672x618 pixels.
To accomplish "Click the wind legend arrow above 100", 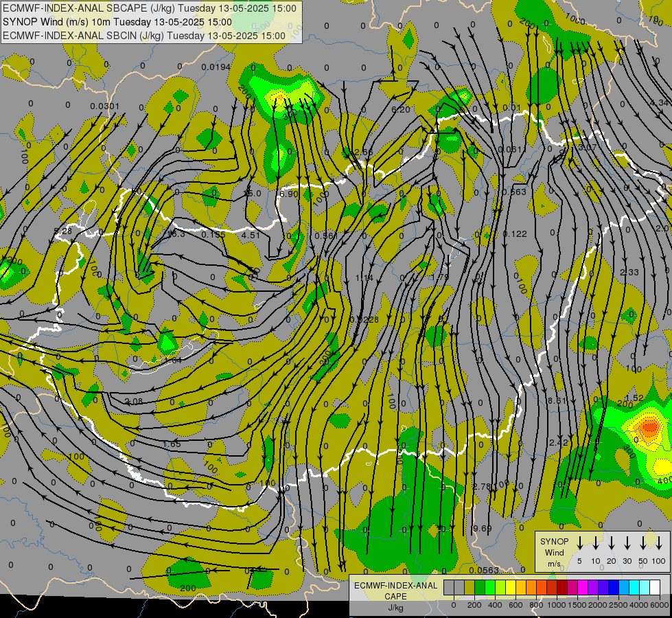I will pos(659,543).
